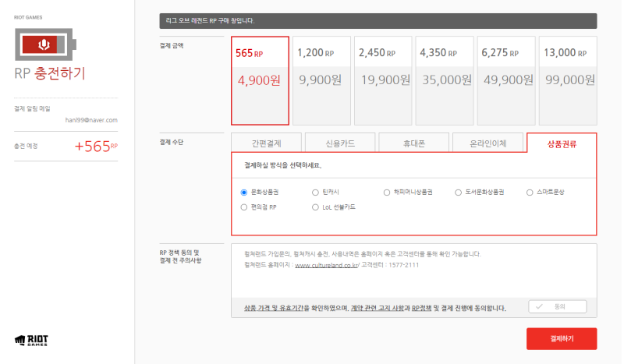Click the RP battery charge icon
624x364 pixels.
click(x=45, y=44)
